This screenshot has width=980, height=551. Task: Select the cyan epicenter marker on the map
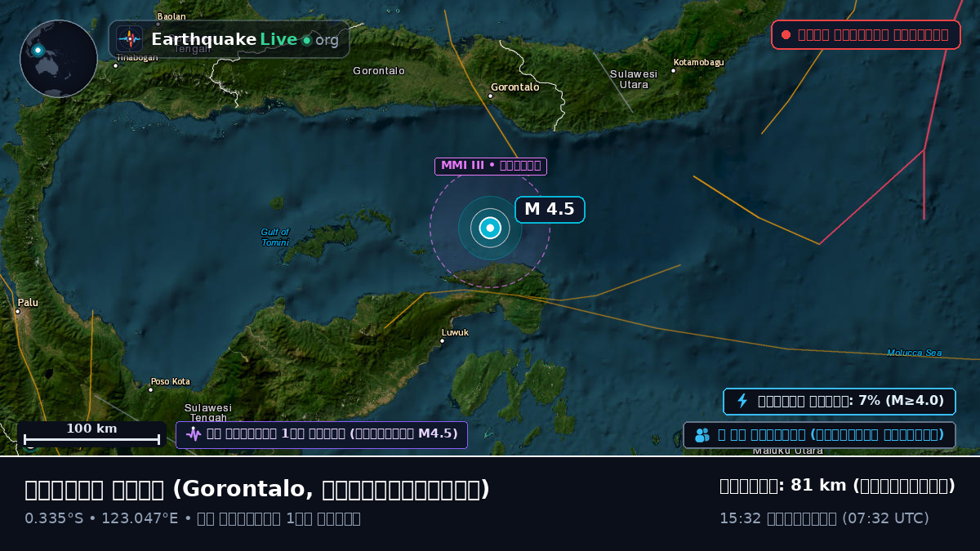490,228
